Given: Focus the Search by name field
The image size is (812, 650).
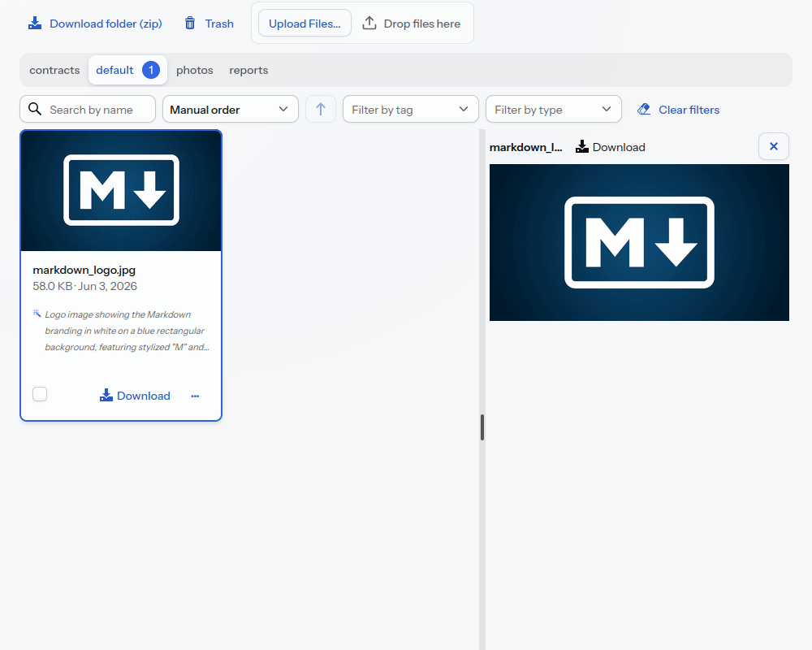Looking at the screenshot, I should click(88, 110).
